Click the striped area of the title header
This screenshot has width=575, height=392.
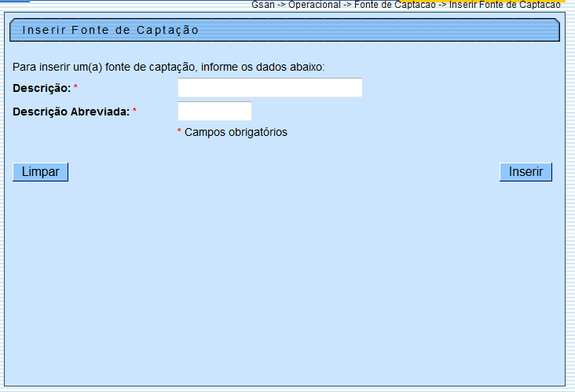point(377,30)
